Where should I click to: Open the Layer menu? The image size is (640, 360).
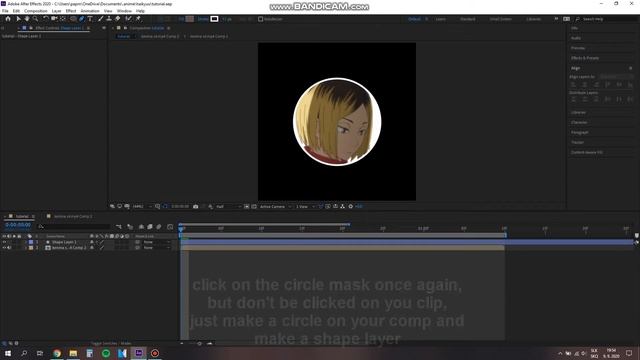pos(57,11)
